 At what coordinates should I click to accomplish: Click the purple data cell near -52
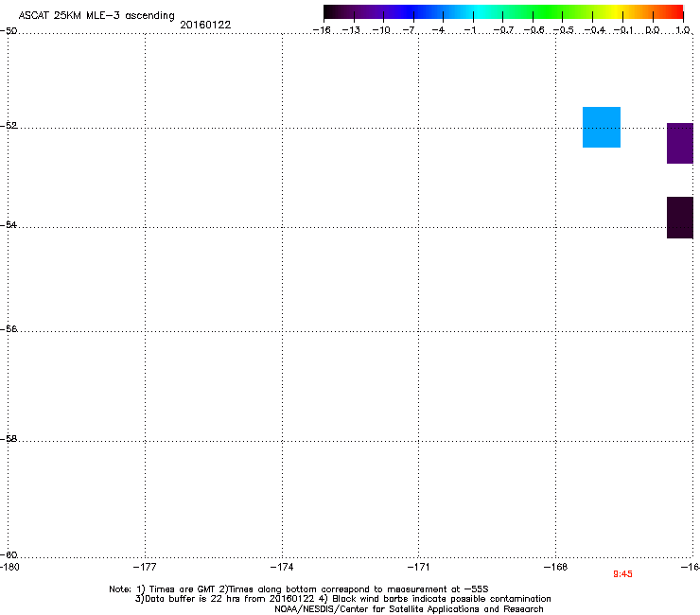680,144
